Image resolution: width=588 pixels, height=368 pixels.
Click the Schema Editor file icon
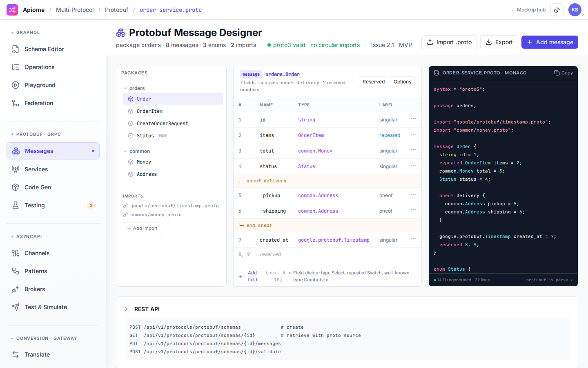pyautogui.click(x=16, y=49)
